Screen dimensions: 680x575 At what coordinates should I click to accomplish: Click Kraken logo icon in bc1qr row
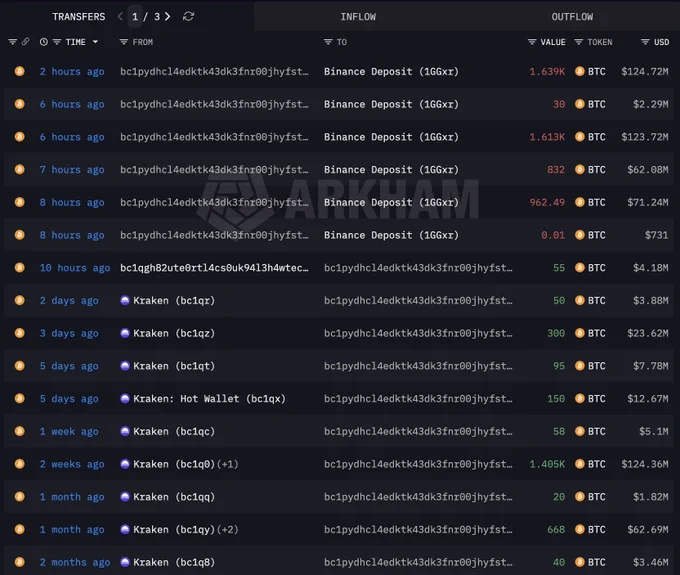(x=125, y=300)
